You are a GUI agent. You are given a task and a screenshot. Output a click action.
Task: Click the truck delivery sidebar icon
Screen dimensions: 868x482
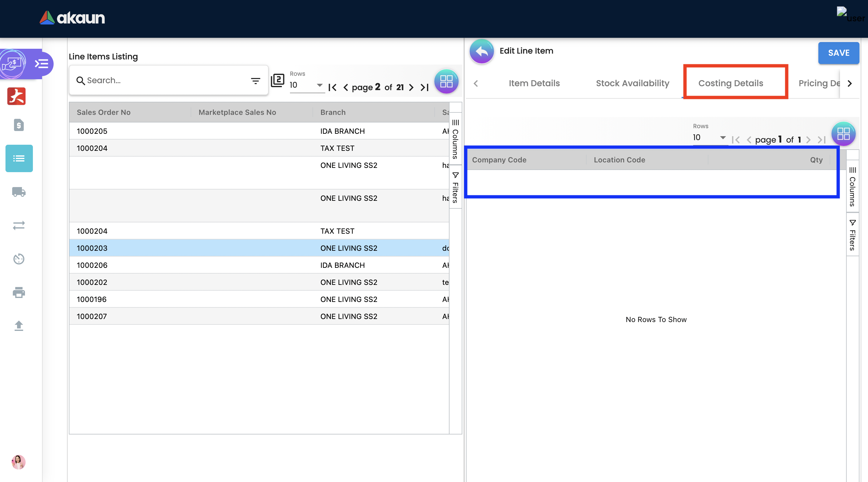pos(19,192)
